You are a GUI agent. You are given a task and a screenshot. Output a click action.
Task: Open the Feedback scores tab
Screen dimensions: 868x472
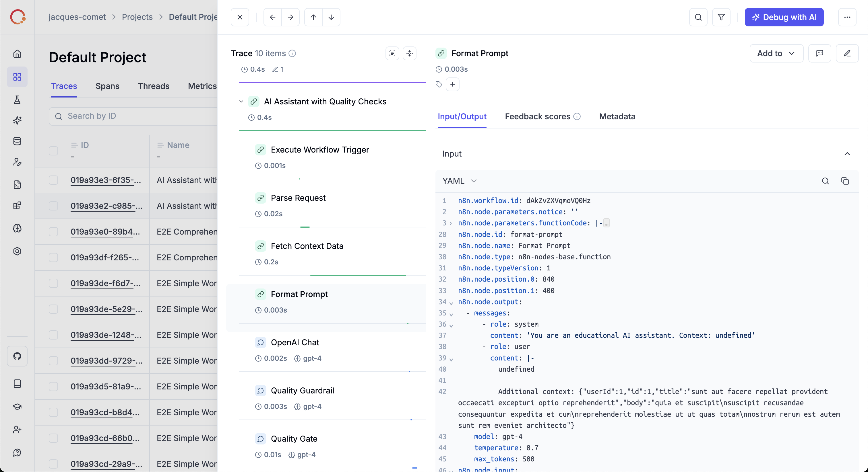click(x=537, y=116)
